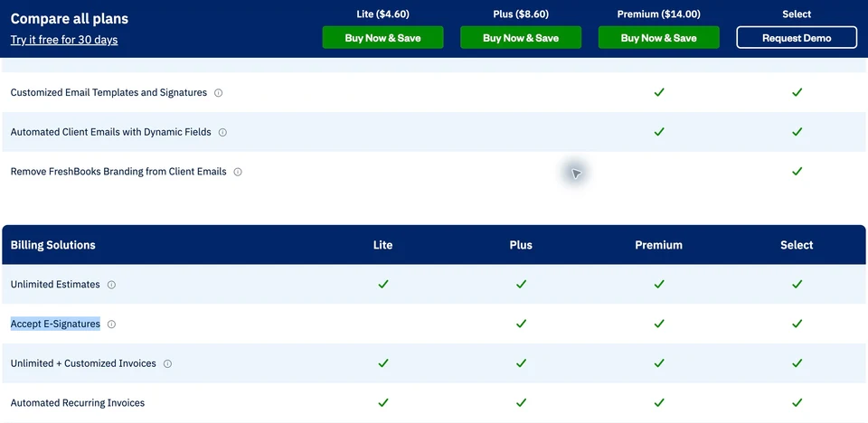Image resolution: width=868 pixels, height=423 pixels.
Task: Open info icon for Customized Email Templates and Signatures
Action: point(218,93)
